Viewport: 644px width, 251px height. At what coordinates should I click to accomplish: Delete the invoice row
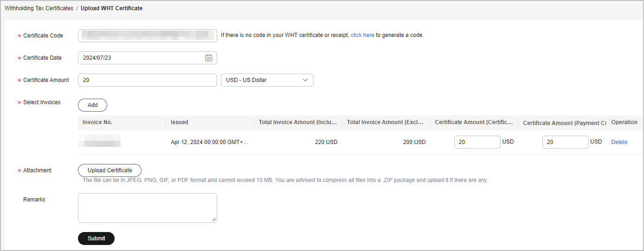coord(619,142)
